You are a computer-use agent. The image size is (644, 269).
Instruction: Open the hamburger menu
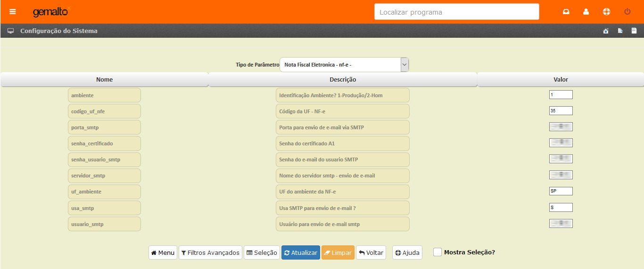pyautogui.click(x=13, y=12)
